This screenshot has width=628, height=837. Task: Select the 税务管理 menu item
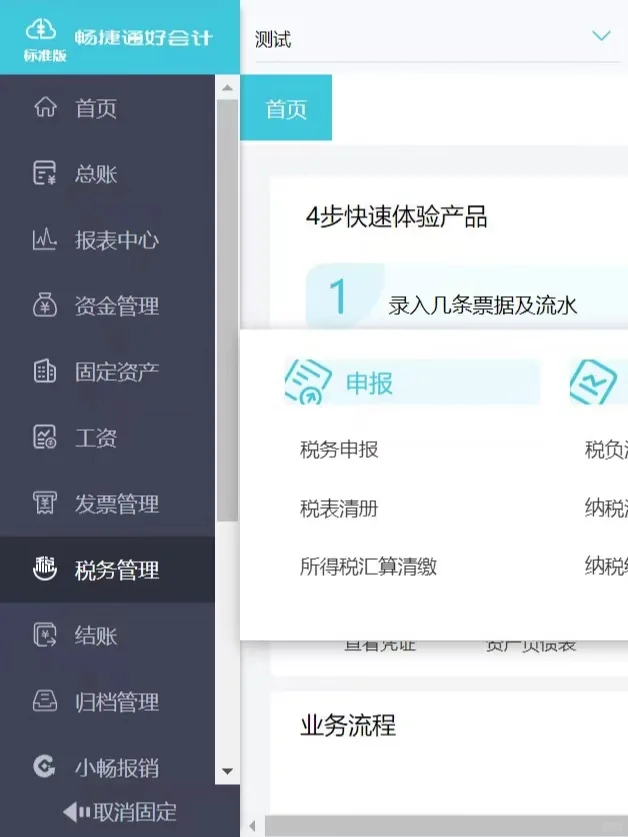[107, 570]
